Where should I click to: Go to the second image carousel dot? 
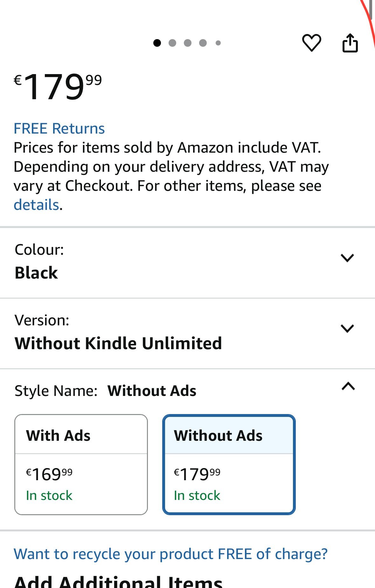pos(172,43)
